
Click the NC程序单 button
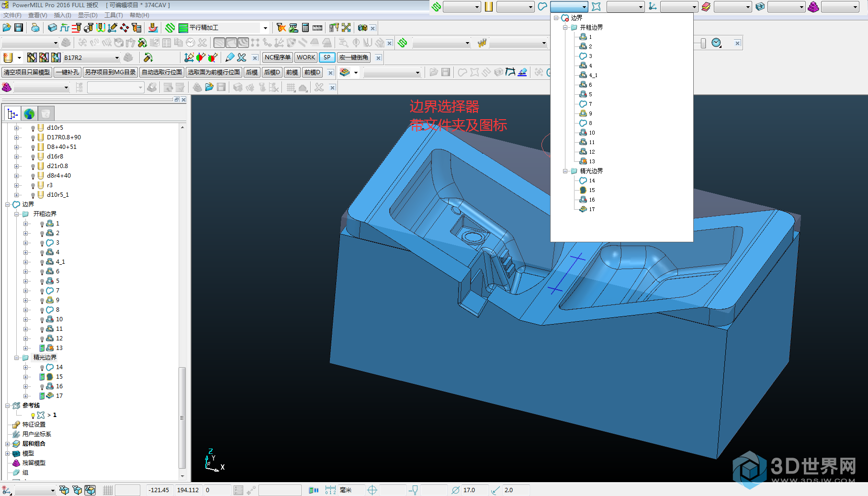tap(278, 57)
